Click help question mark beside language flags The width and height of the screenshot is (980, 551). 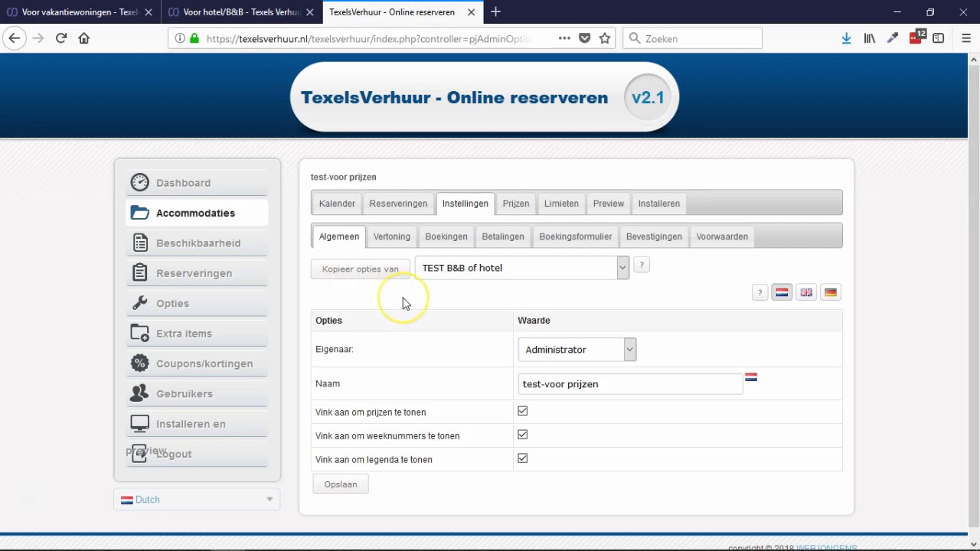tap(759, 292)
